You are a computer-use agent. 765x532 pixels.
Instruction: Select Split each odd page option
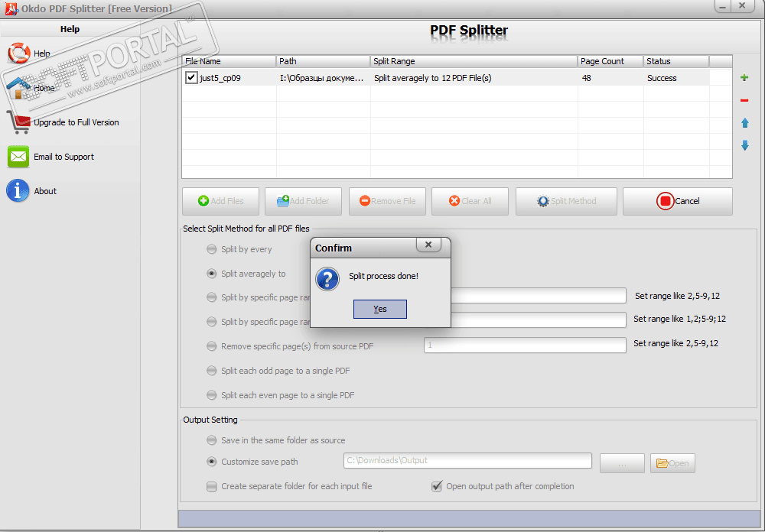click(x=211, y=371)
